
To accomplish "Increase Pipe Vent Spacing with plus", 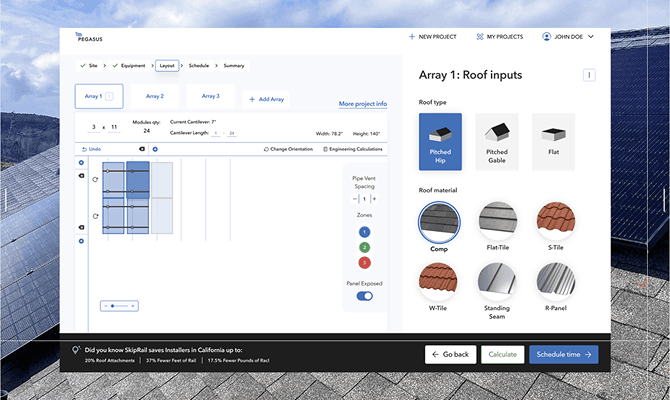I will tap(373, 199).
